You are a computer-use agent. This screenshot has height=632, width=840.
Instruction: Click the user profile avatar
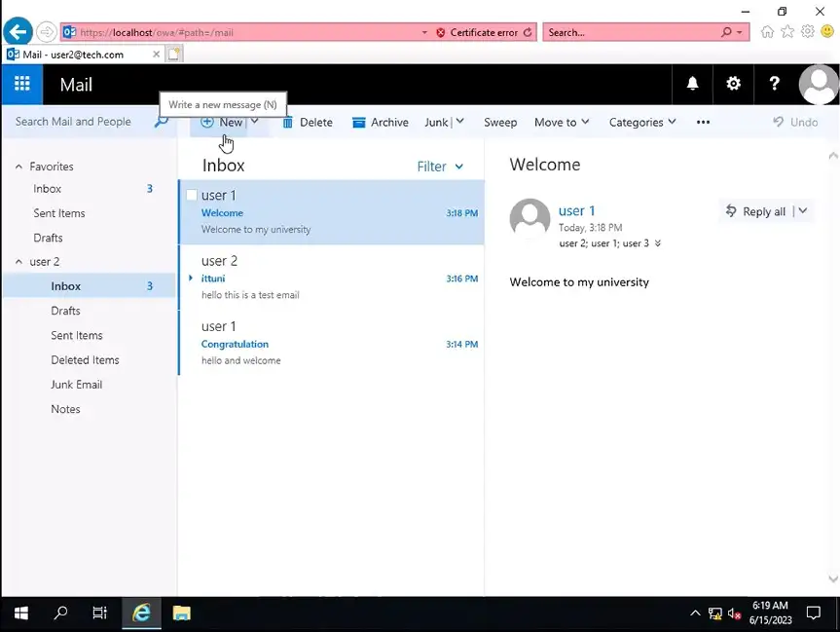tap(818, 85)
